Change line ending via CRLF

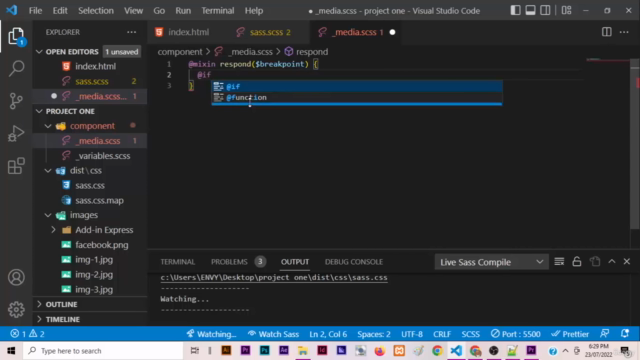tap(442, 334)
